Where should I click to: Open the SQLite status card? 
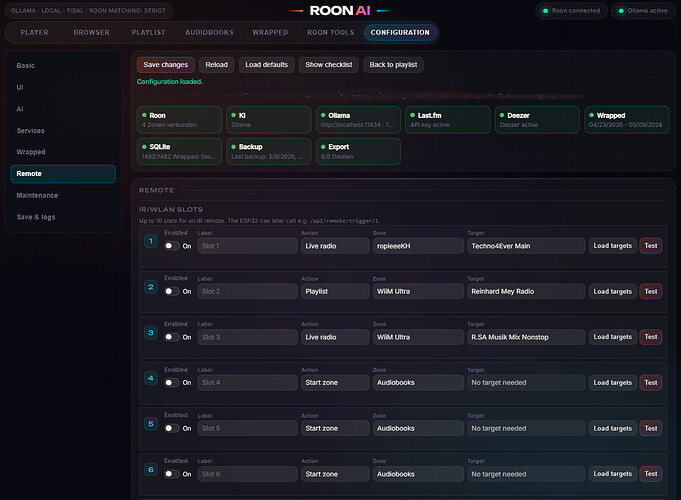[x=179, y=152]
